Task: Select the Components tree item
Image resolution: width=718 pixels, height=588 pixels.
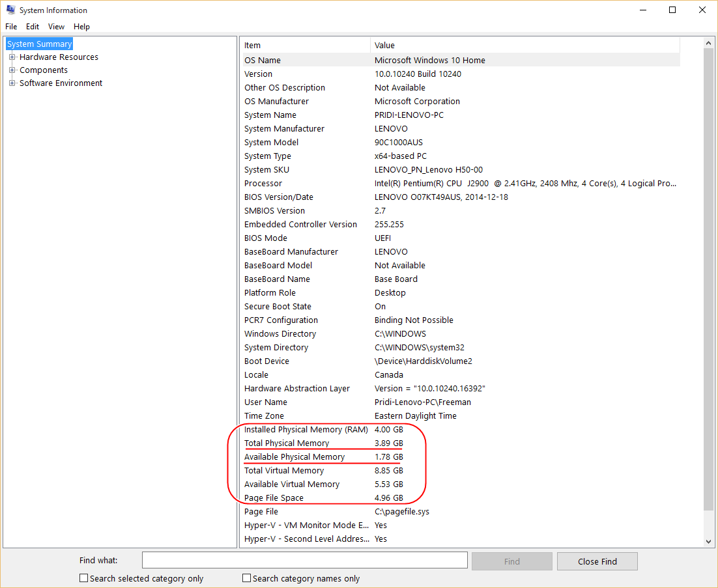Action: (x=44, y=70)
